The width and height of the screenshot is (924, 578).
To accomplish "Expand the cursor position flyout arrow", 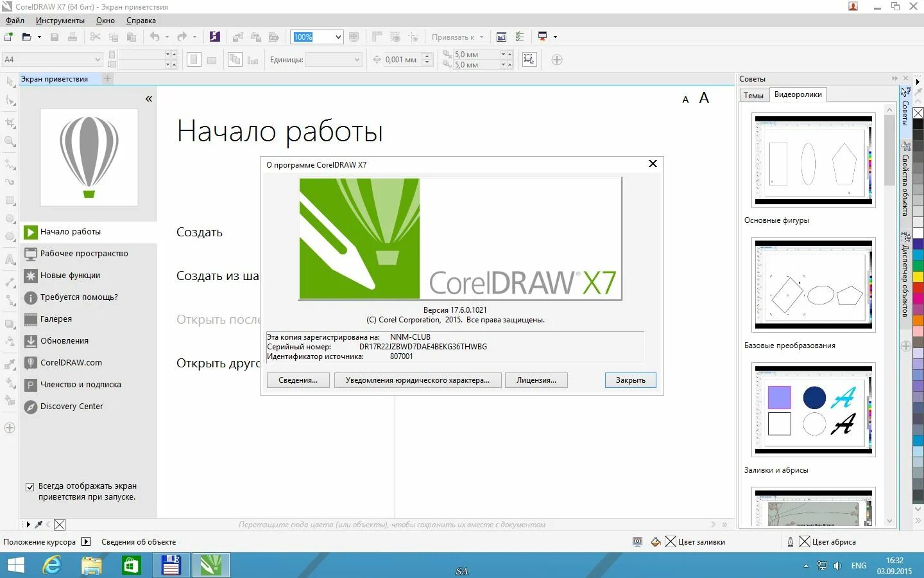I will point(87,542).
